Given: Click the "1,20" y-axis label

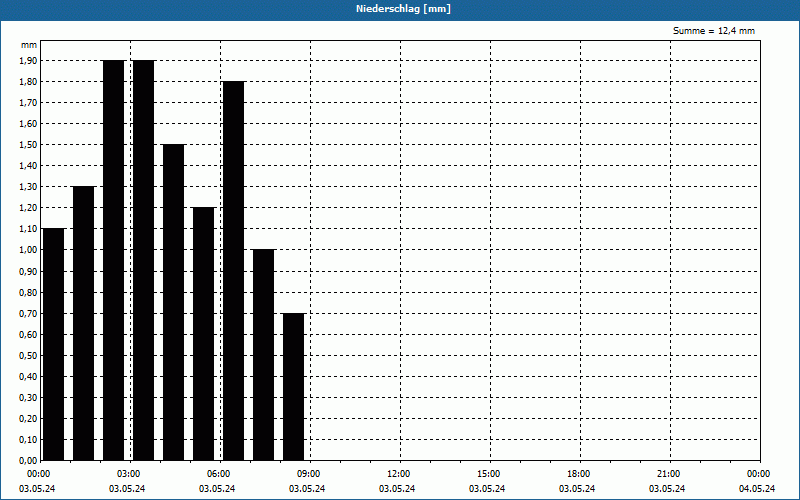Looking at the screenshot, I should pos(28,208).
